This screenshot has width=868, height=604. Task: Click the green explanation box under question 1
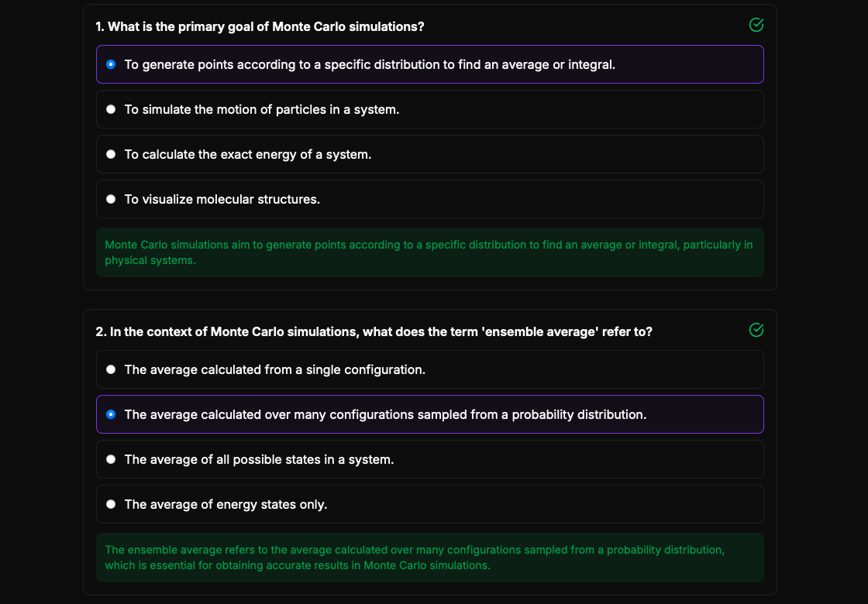tap(429, 252)
